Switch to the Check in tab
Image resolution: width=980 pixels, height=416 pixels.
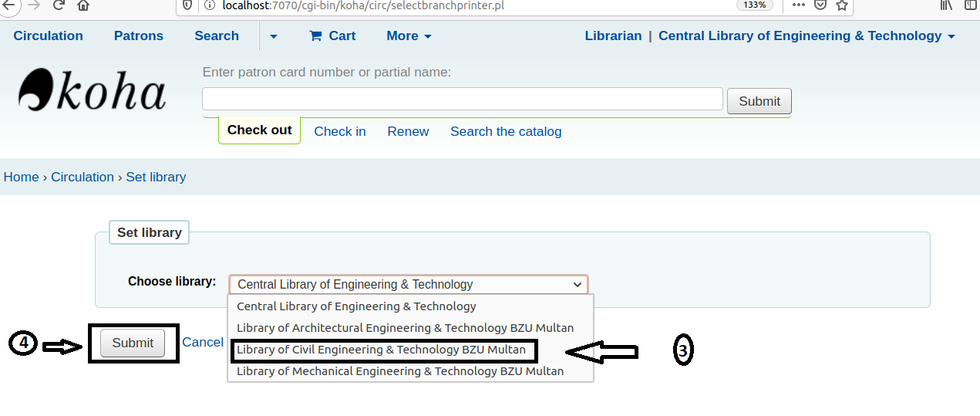click(340, 131)
